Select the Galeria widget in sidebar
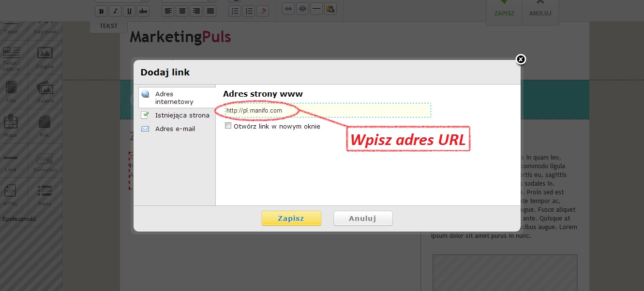Screen dimensions: 644x291 (45, 92)
